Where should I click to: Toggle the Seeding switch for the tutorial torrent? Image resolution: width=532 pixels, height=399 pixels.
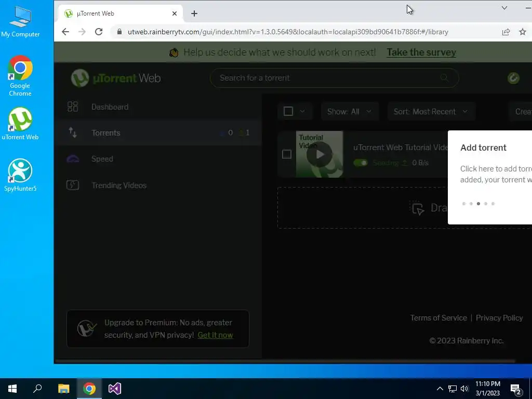coord(361,163)
